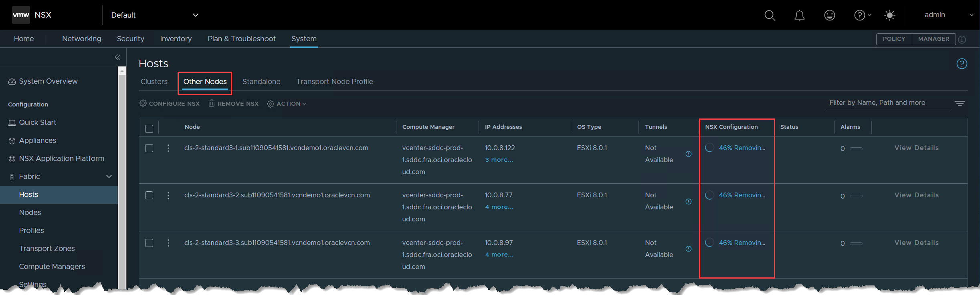This screenshot has width=980, height=295.
Task: Collapse the Fabric section chevron
Action: pyautogui.click(x=109, y=177)
